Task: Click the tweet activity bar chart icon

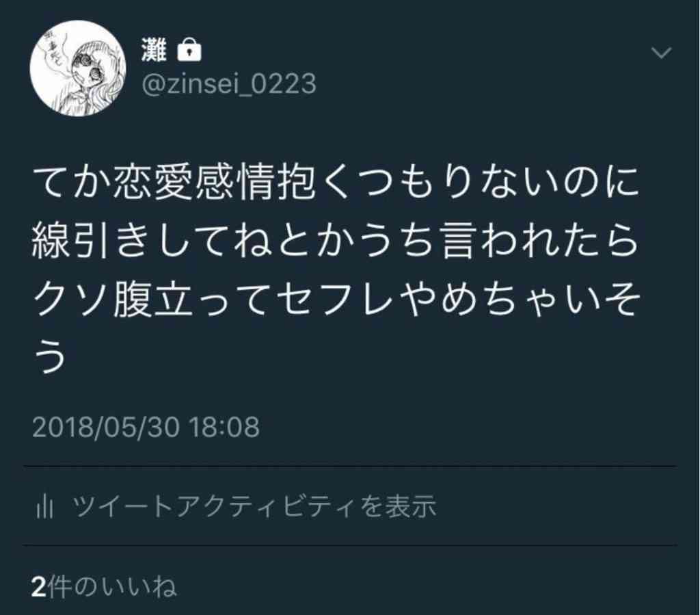Action: click(44, 506)
